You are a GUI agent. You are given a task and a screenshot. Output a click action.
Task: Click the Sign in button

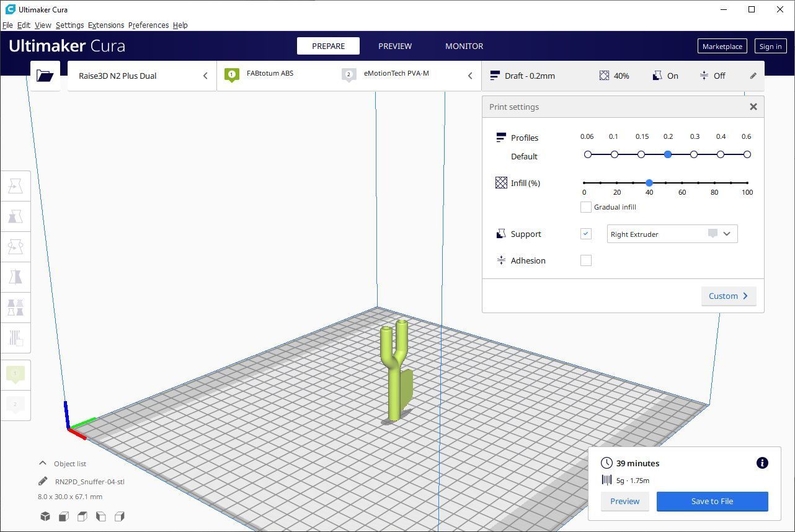tap(770, 46)
